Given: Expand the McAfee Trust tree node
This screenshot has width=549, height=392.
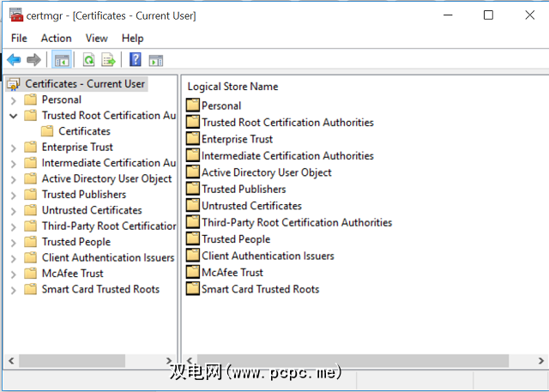Looking at the screenshot, I should click(x=14, y=274).
